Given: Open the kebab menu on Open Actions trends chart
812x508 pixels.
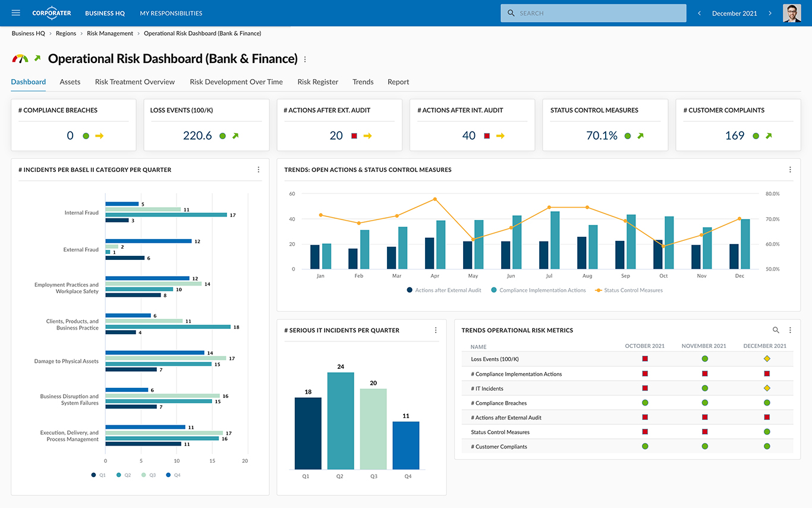Looking at the screenshot, I should tap(790, 170).
